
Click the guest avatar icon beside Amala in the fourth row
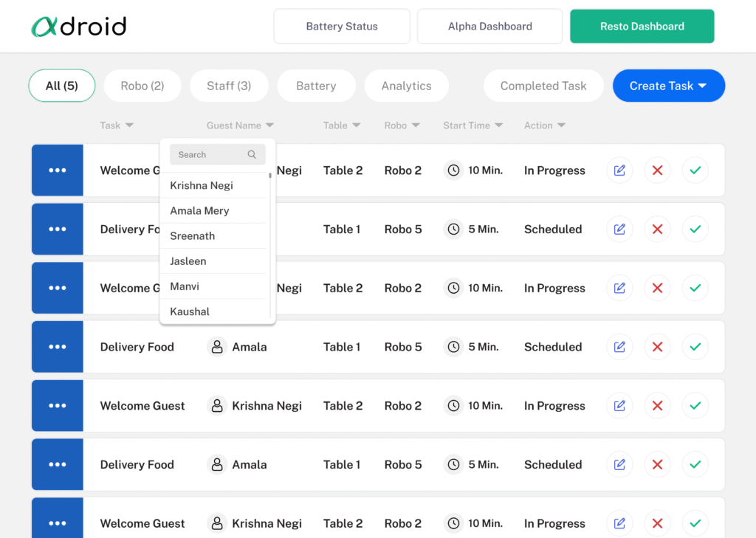pos(217,347)
